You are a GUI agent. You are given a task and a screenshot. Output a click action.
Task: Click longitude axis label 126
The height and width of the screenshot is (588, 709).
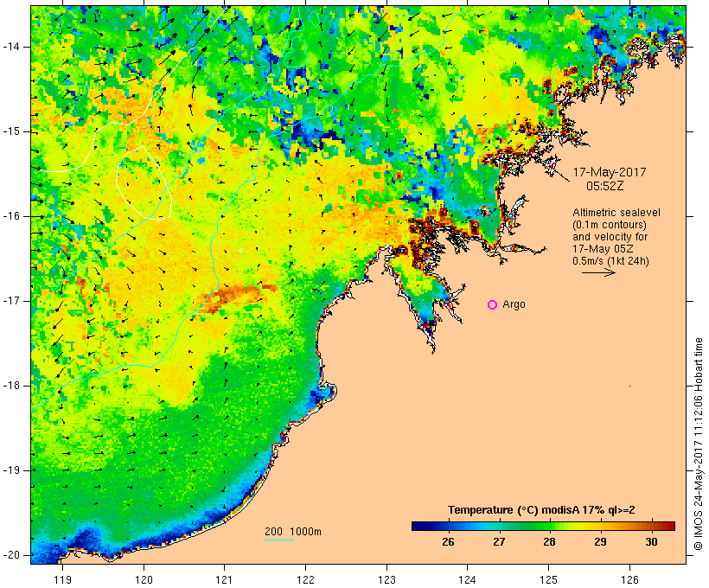click(629, 579)
